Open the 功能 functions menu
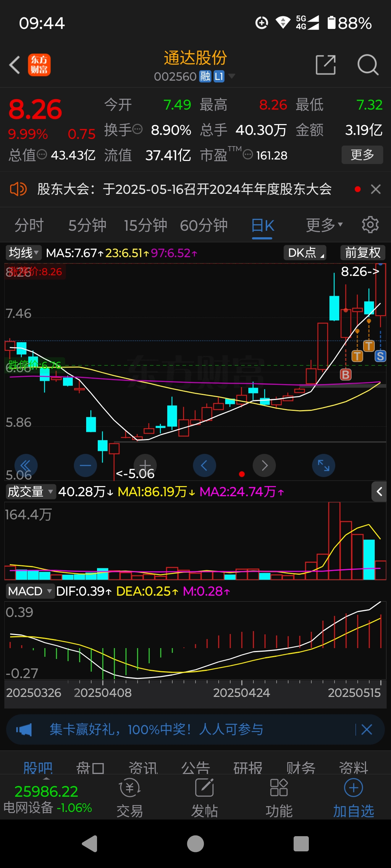The height and width of the screenshot is (868, 391). 279,798
